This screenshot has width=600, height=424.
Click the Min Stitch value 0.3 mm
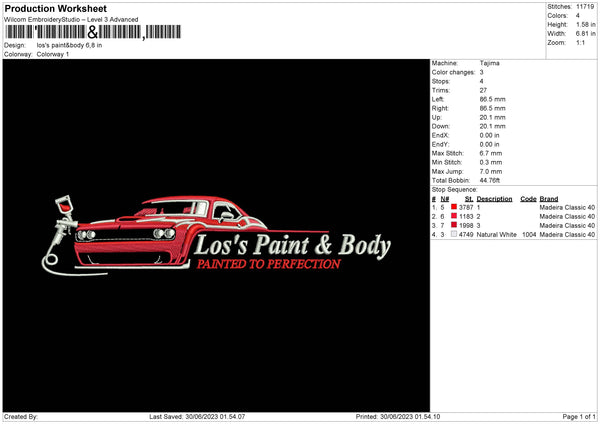491,162
